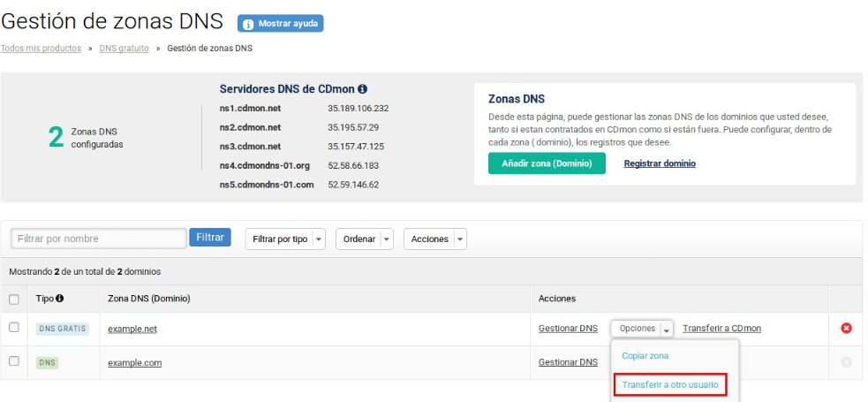Viewport: 868px width, 402px height.
Task: Go to Todos mis productos breadcrumb
Action: pos(41,48)
